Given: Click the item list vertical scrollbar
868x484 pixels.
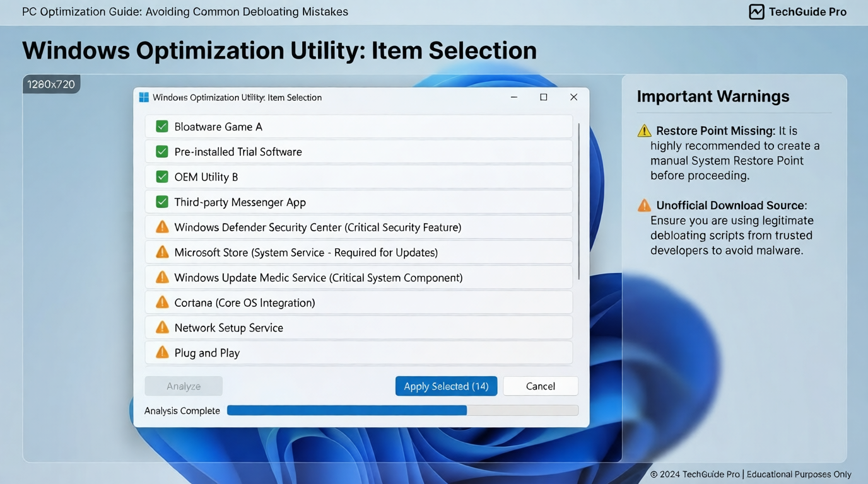Looking at the screenshot, I should 579,202.
